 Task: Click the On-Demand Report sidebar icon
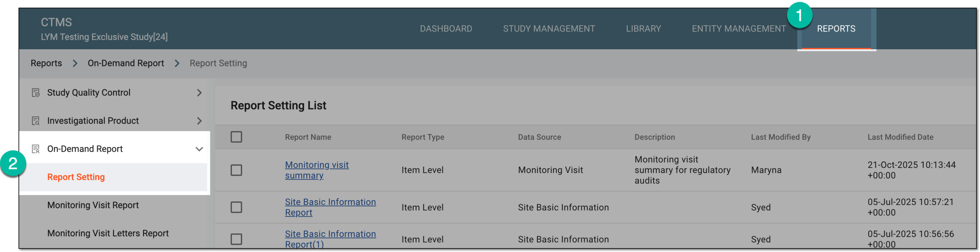coord(36,149)
